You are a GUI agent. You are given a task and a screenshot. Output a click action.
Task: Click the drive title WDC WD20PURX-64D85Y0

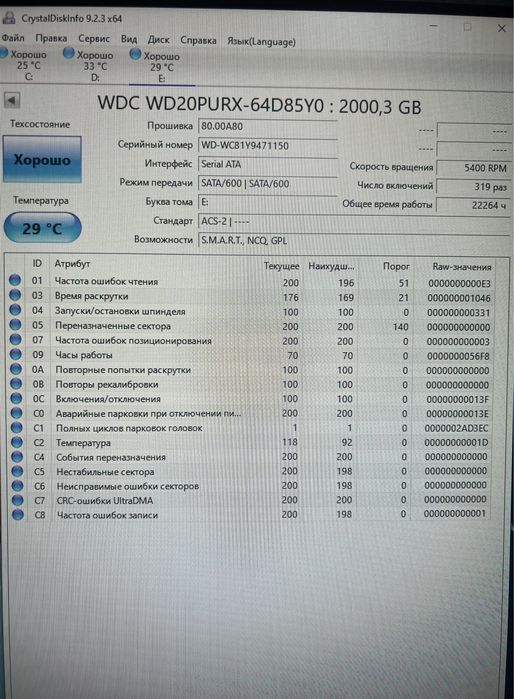tap(211, 104)
